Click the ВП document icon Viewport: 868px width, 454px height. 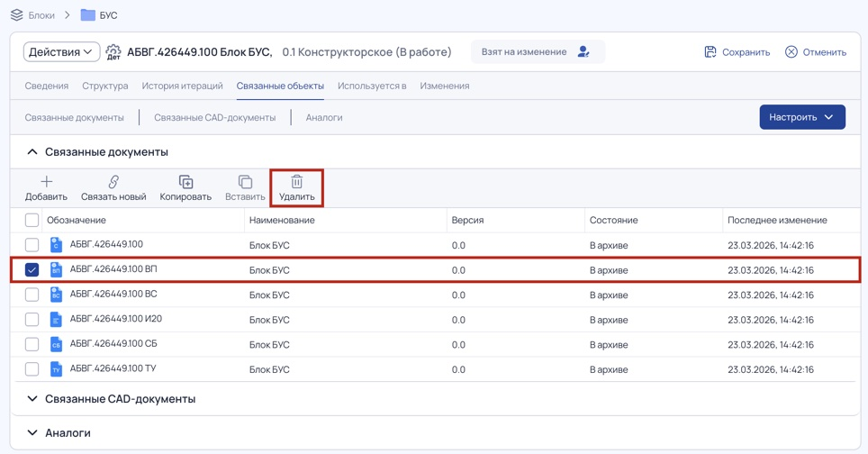tap(56, 269)
